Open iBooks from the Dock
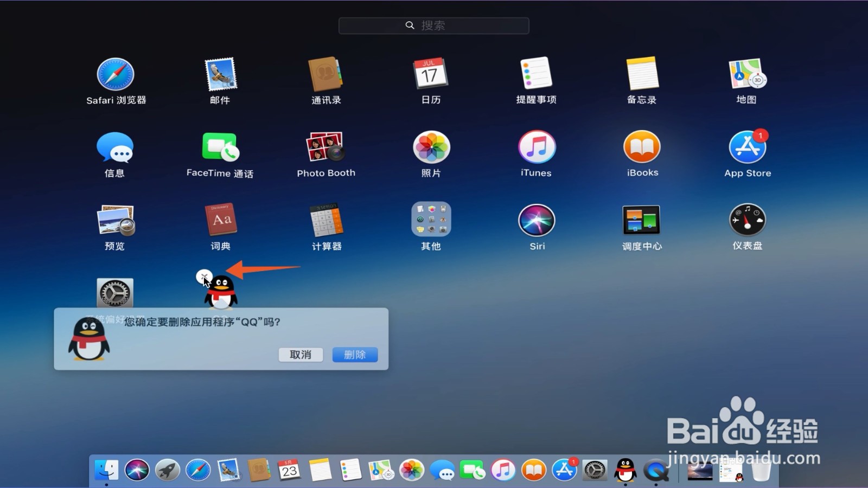This screenshot has height=488, width=868. pyautogui.click(x=534, y=470)
